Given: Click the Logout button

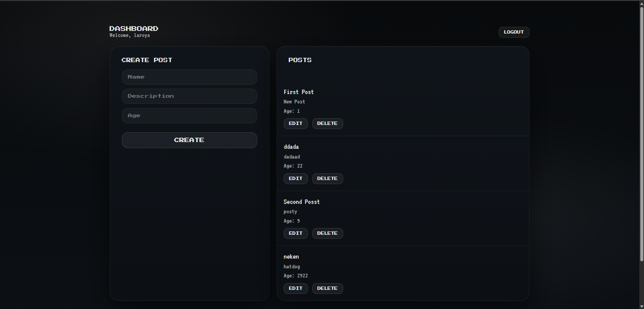Looking at the screenshot, I should click(x=514, y=32).
